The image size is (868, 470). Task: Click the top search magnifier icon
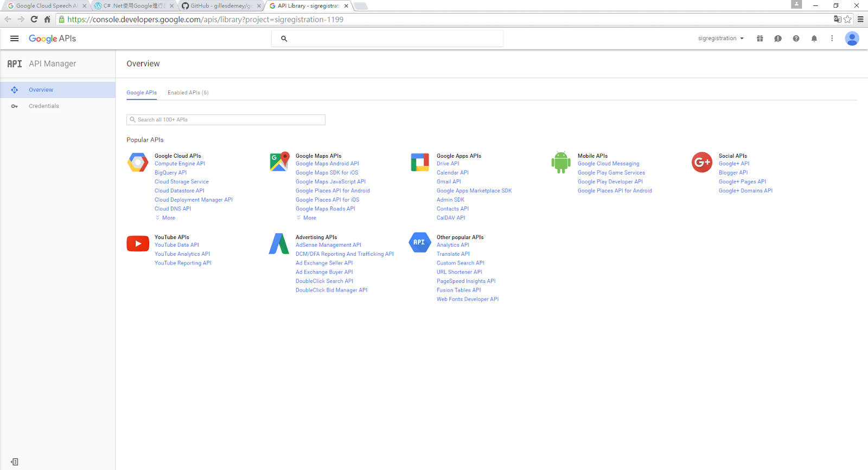tap(284, 38)
